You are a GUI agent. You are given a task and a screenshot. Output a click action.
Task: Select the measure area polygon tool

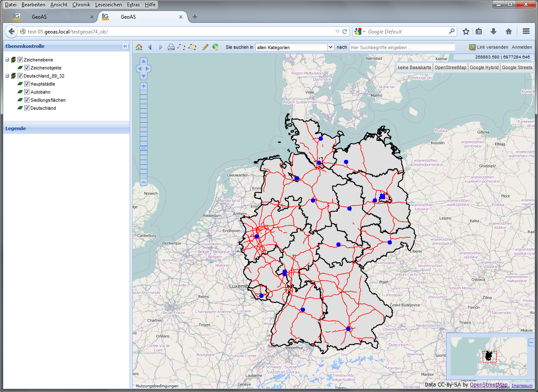click(193, 47)
